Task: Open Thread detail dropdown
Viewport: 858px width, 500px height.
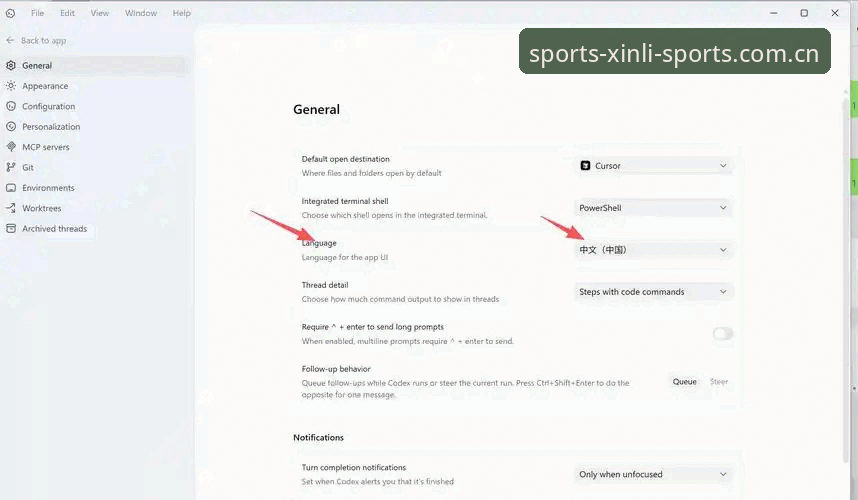Action: 653,292
